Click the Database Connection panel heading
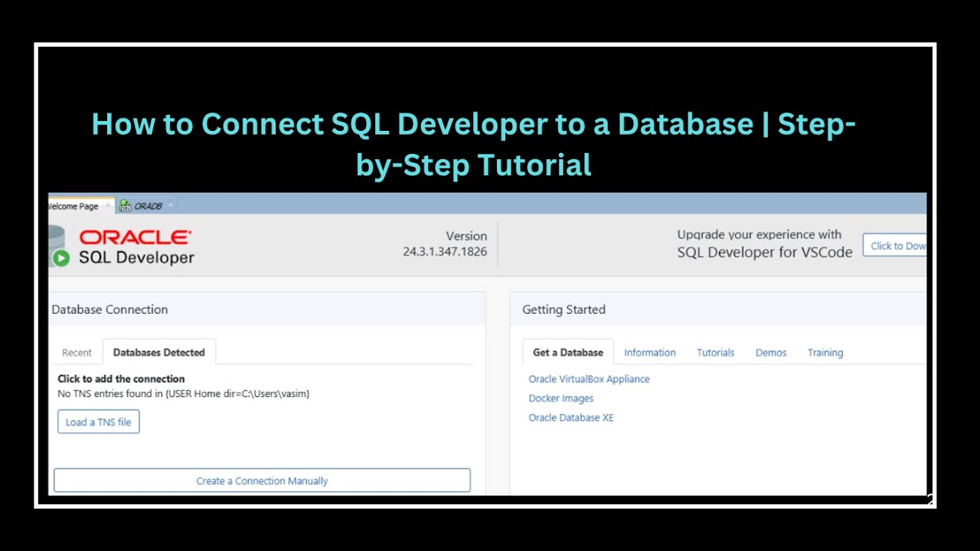This screenshot has width=980, height=551. tap(109, 309)
